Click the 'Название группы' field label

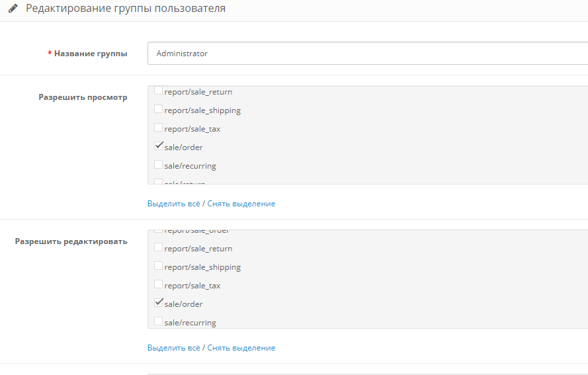[x=91, y=54]
